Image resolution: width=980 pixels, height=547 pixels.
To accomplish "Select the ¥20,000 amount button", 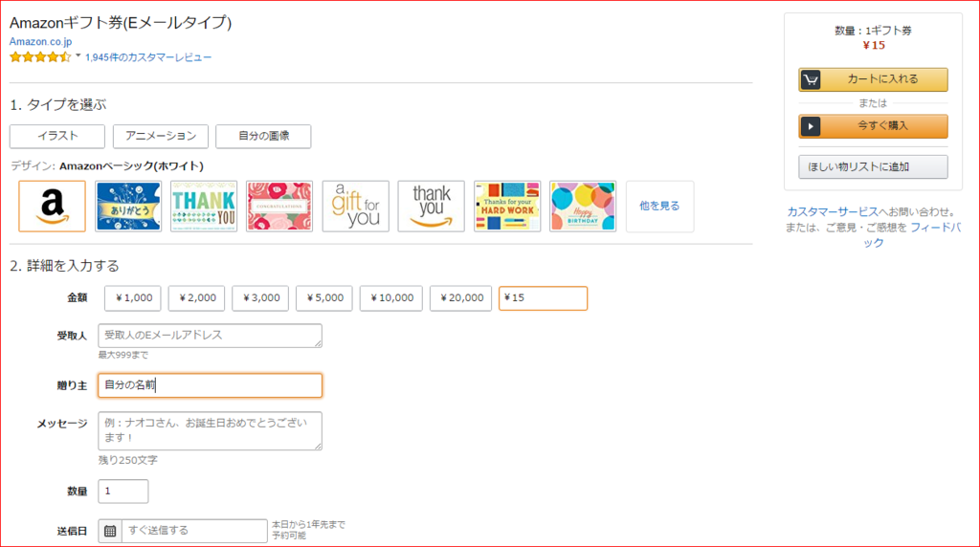I will tap(460, 297).
